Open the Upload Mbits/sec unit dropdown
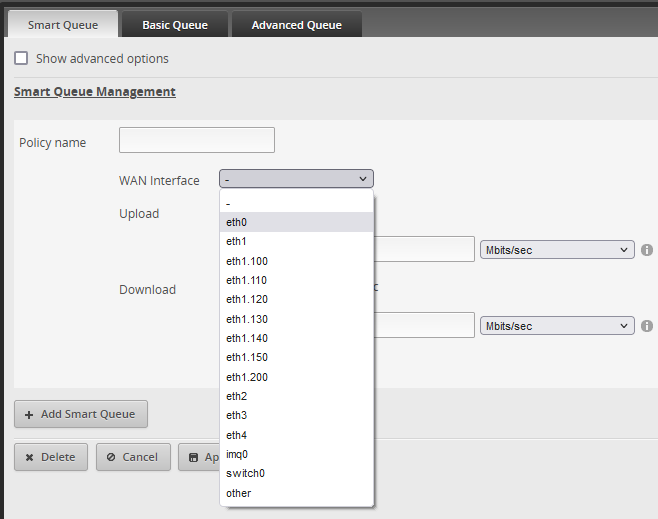 click(557, 250)
